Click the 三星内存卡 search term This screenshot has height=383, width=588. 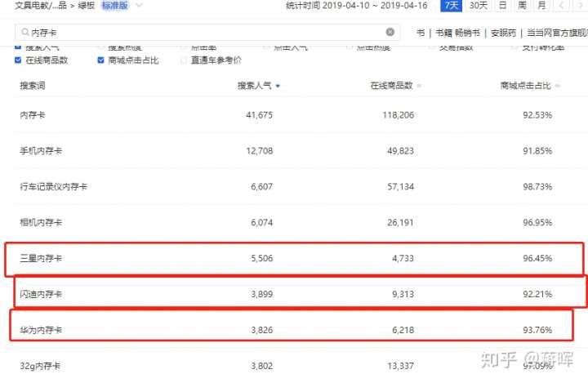click(41, 258)
